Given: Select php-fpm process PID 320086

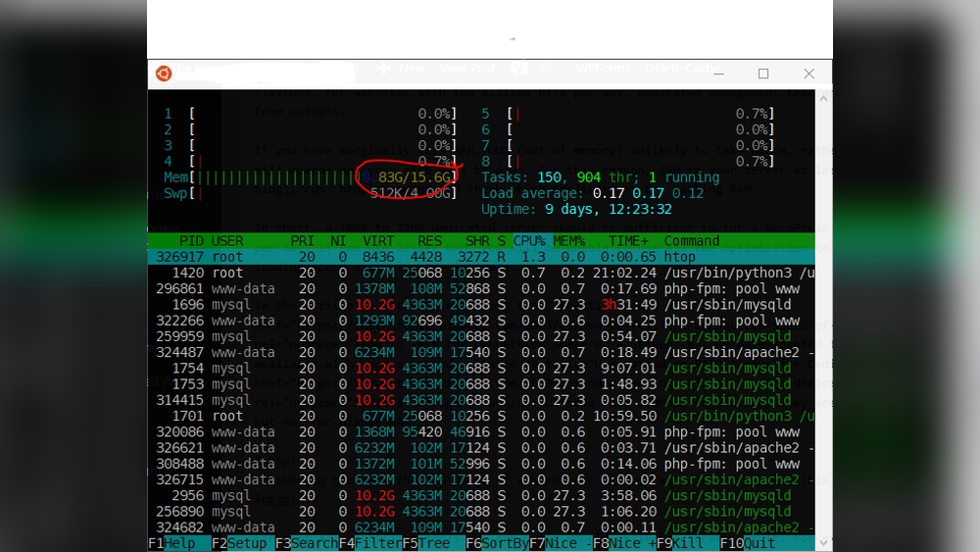Looking at the screenshot, I should pyautogui.click(x=481, y=432).
